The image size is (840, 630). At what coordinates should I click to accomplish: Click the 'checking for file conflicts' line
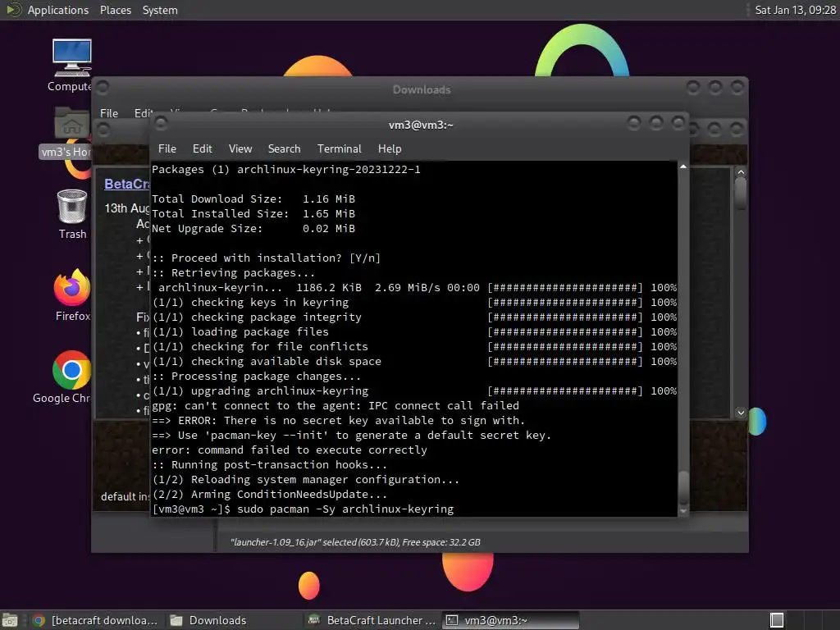pyautogui.click(x=414, y=347)
